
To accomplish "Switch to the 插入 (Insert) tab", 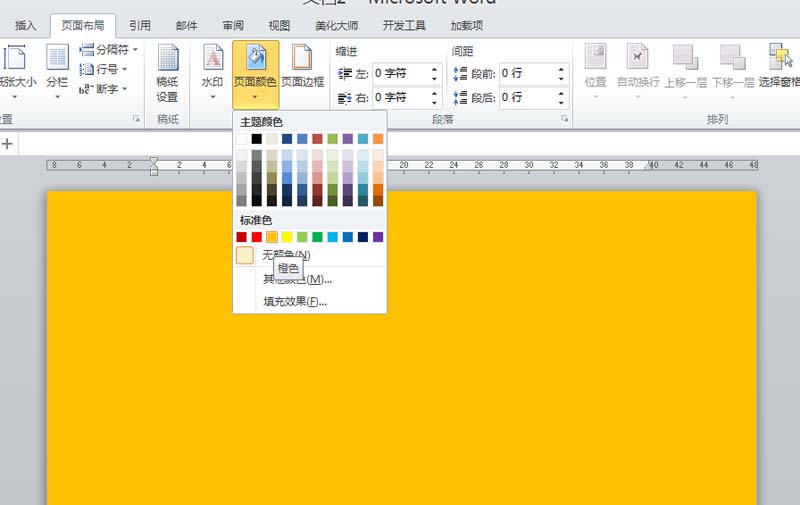I will tap(26, 25).
